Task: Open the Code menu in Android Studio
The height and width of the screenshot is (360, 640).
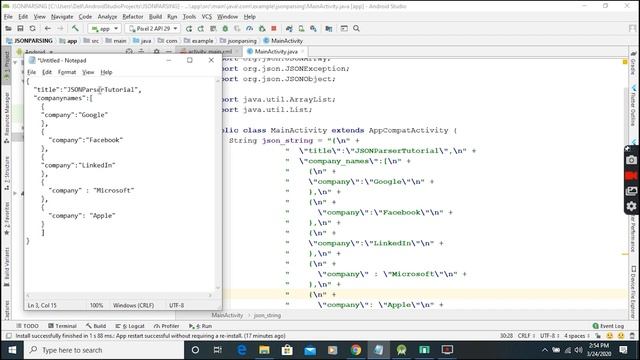Action: click(x=85, y=17)
